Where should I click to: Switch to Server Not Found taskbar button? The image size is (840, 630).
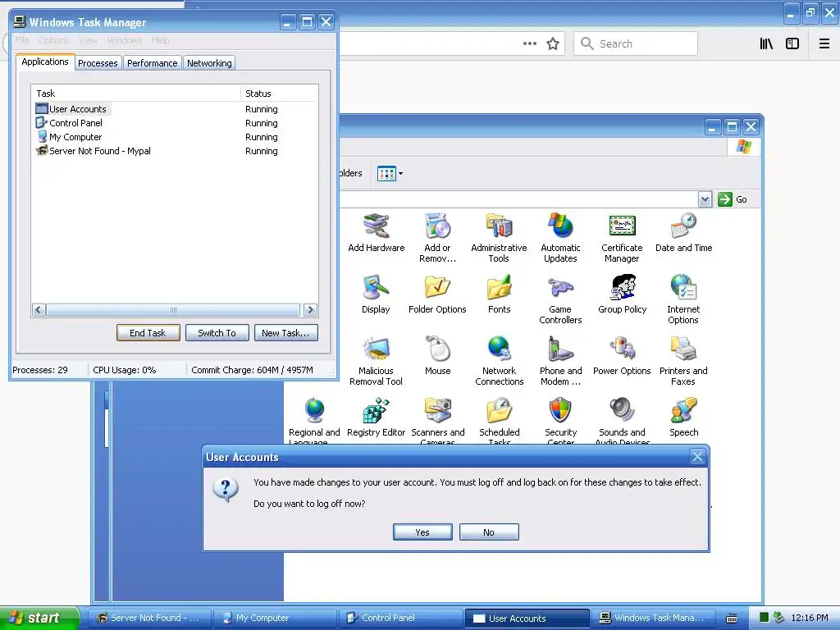tap(148, 618)
